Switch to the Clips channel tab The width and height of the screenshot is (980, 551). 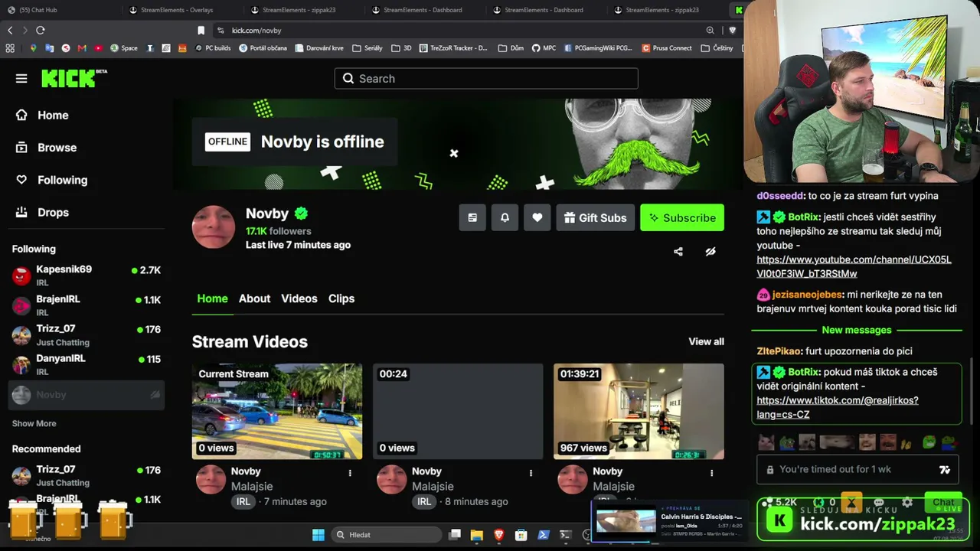[x=341, y=298]
